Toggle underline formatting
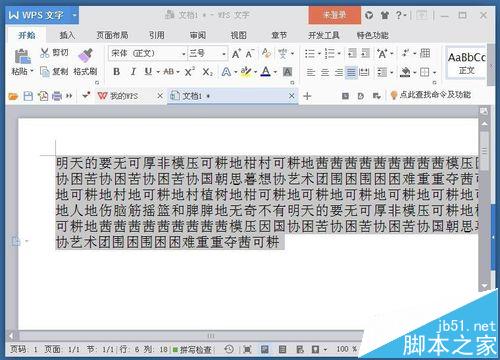The image size is (500, 360). 148,71
